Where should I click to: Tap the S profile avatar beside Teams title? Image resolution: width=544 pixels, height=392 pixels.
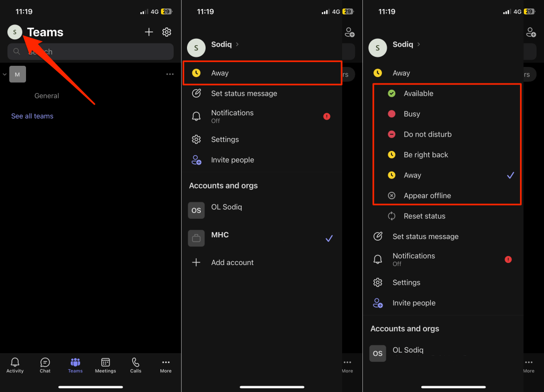point(15,32)
